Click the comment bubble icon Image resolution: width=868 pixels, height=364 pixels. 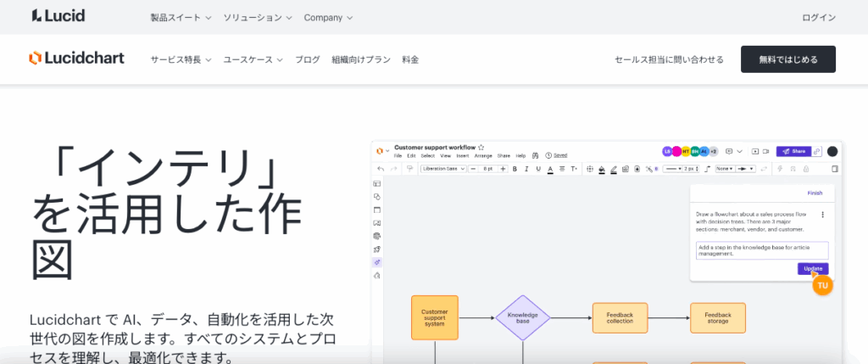click(729, 151)
